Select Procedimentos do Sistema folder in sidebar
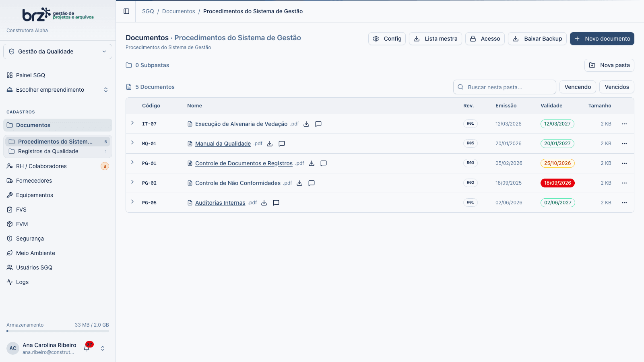The width and height of the screenshot is (644, 362). (58, 142)
